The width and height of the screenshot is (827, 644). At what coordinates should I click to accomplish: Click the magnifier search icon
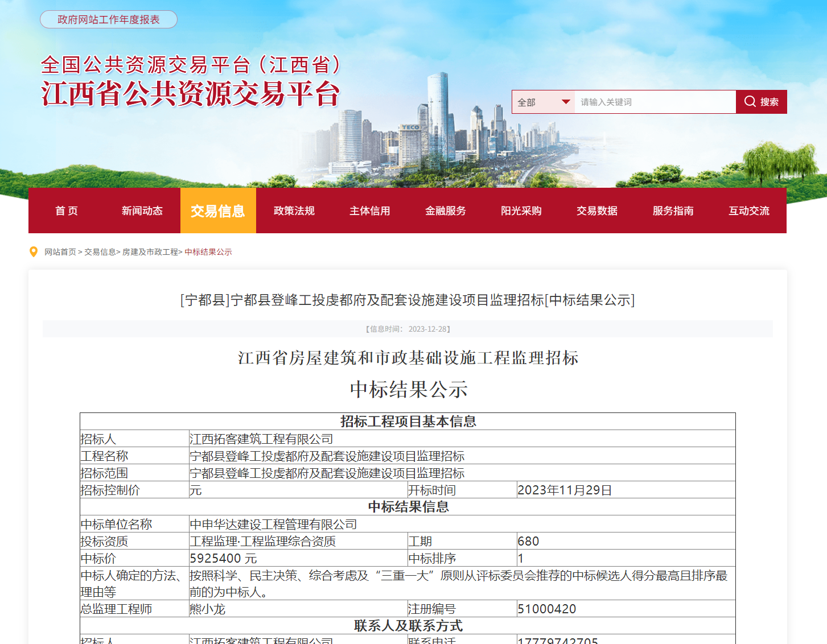coord(750,101)
